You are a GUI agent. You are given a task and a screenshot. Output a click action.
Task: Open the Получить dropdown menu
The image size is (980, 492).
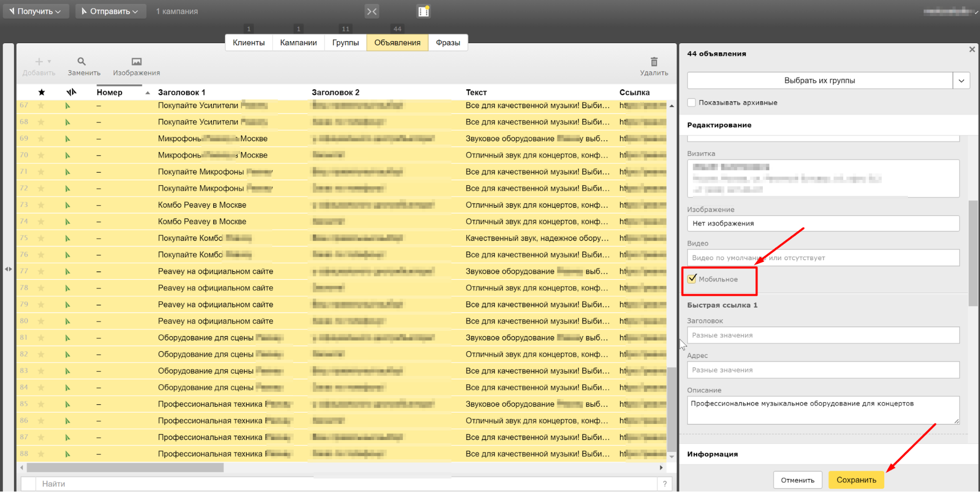[x=35, y=11]
